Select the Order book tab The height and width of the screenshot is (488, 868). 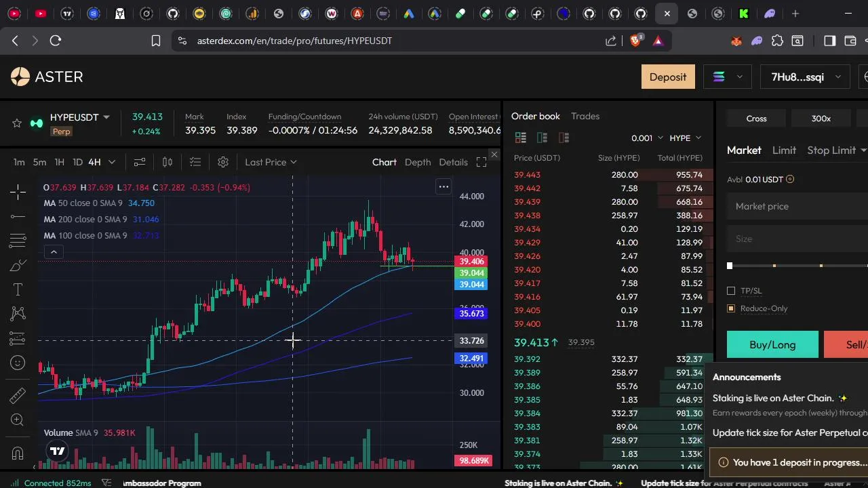[x=536, y=116]
